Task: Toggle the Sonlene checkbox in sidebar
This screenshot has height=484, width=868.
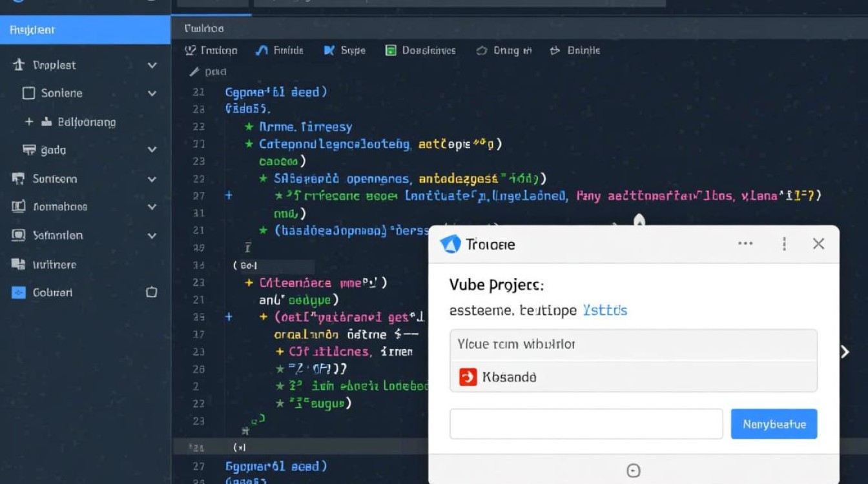Action: pos(28,93)
